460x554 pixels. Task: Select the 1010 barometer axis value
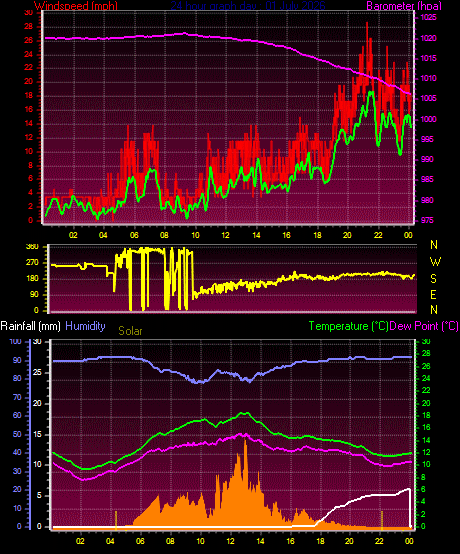[428, 78]
